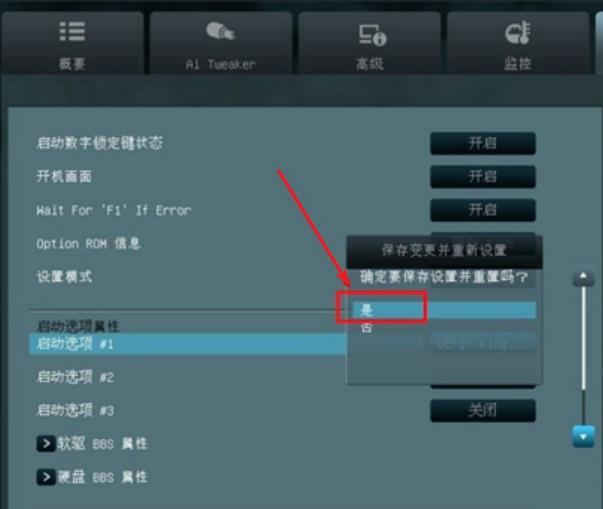This screenshot has width=603, height=509.
Task: Click arrow icon beside 硬盘 BBS 属性
Action: [46, 477]
